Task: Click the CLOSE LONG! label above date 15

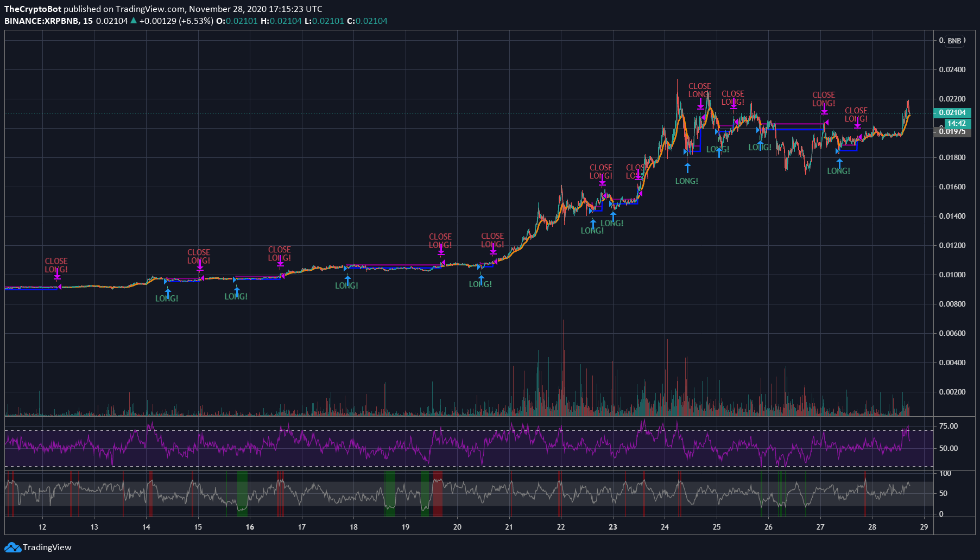Action: point(199,257)
